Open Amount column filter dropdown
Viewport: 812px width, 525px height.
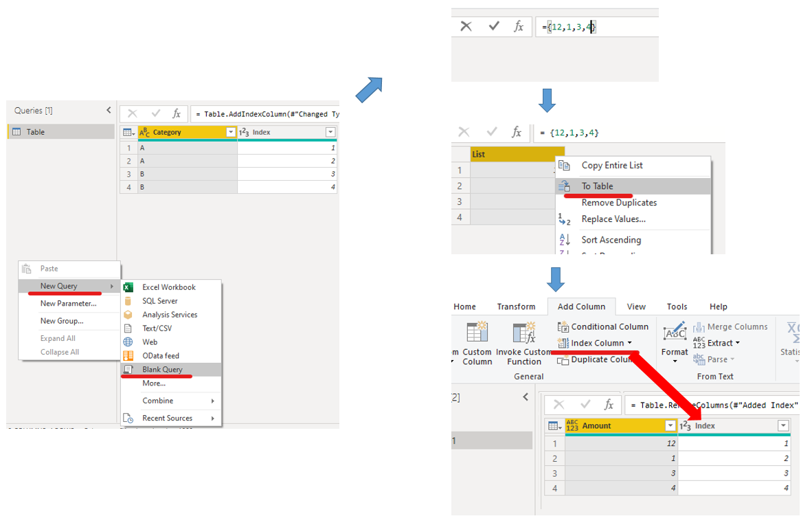click(670, 426)
